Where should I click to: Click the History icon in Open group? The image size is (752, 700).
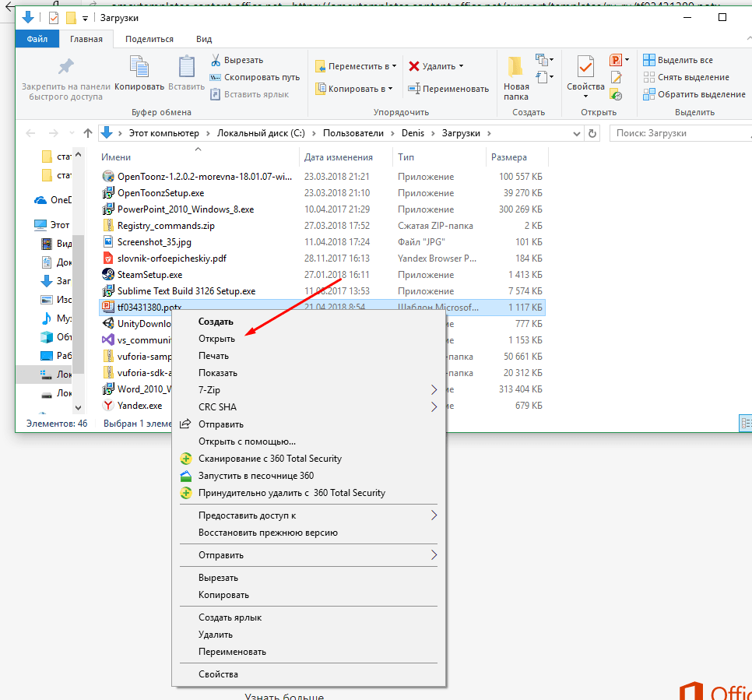(617, 95)
